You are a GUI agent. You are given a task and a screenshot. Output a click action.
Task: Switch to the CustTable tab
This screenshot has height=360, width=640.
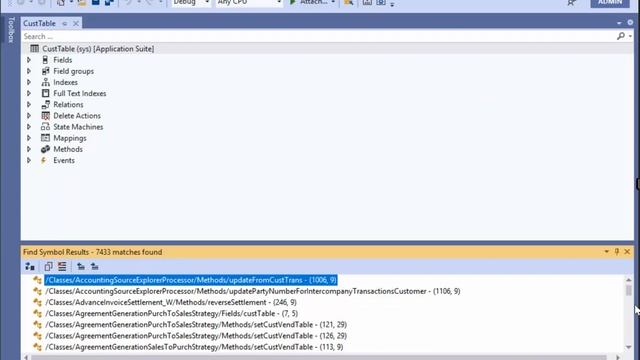(39, 23)
